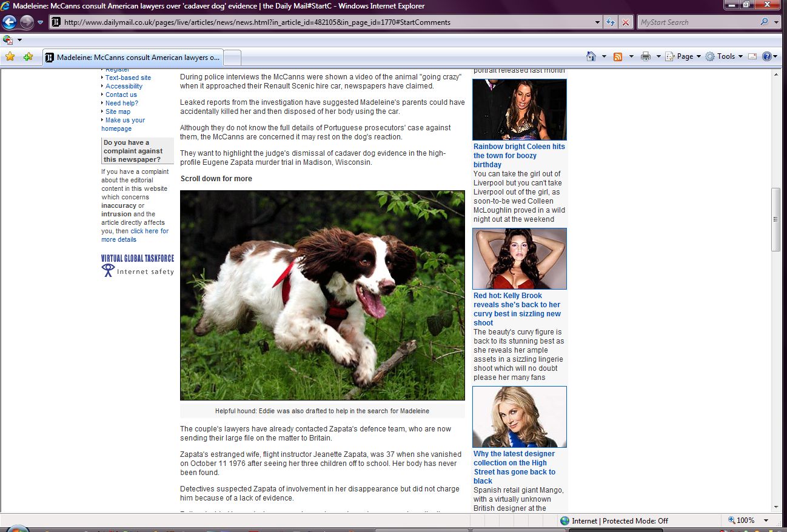Click the Refresh page icon
The height and width of the screenshot is (532, 787).
click(611, 22)
